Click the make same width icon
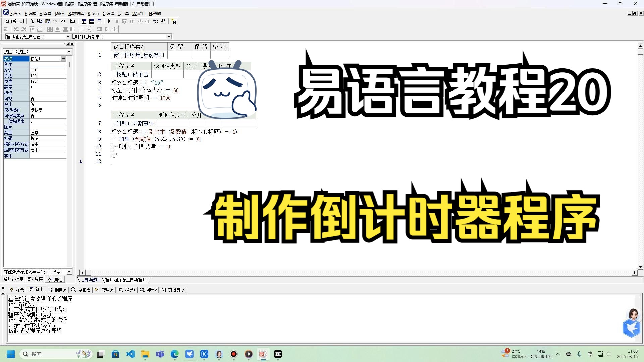Screen dimensions: 644x362 [99, 29]
